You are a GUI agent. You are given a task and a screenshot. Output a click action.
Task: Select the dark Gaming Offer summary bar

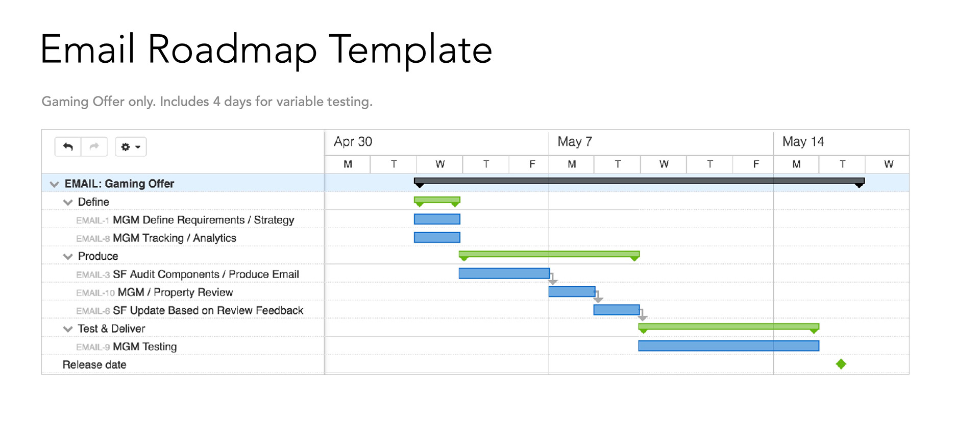point(639,181)
